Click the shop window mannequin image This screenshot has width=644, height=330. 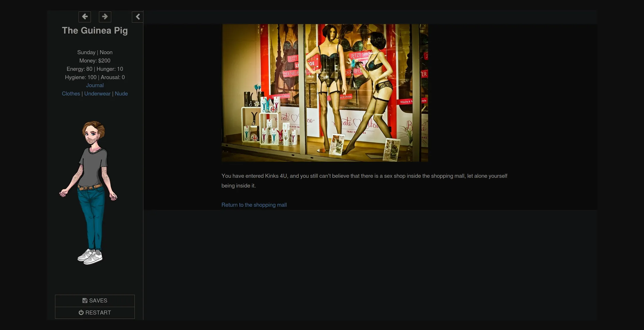(325, 93)
